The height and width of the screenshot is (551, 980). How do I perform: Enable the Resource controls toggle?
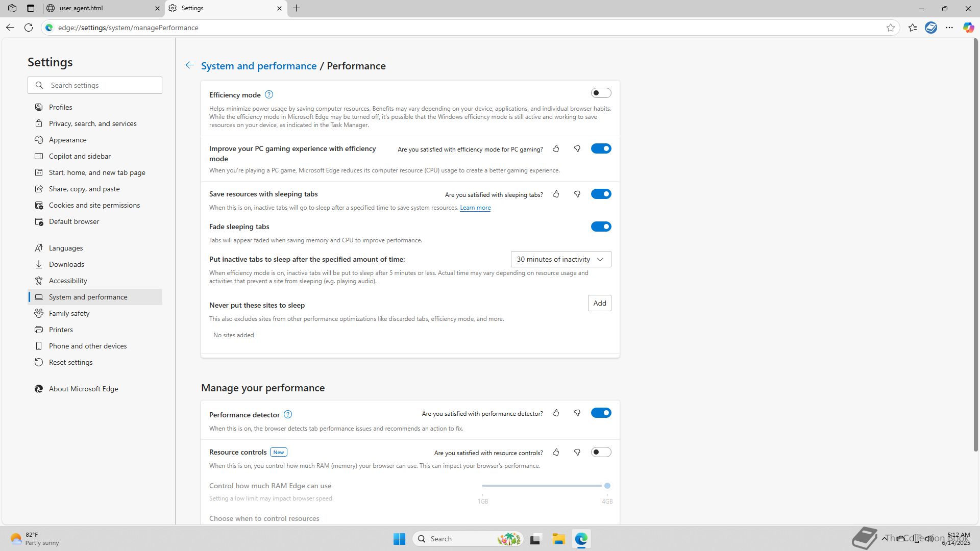[x=601, y=452]
